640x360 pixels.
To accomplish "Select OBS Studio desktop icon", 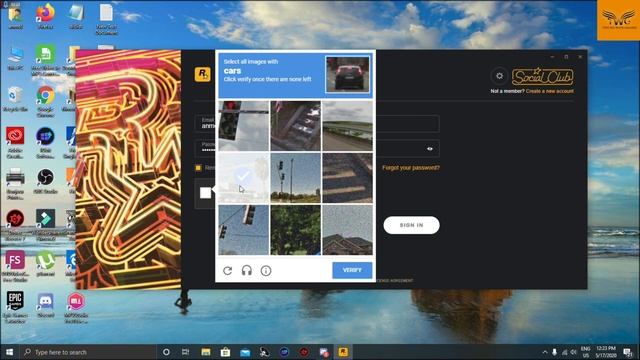I will tap(45, 181).
